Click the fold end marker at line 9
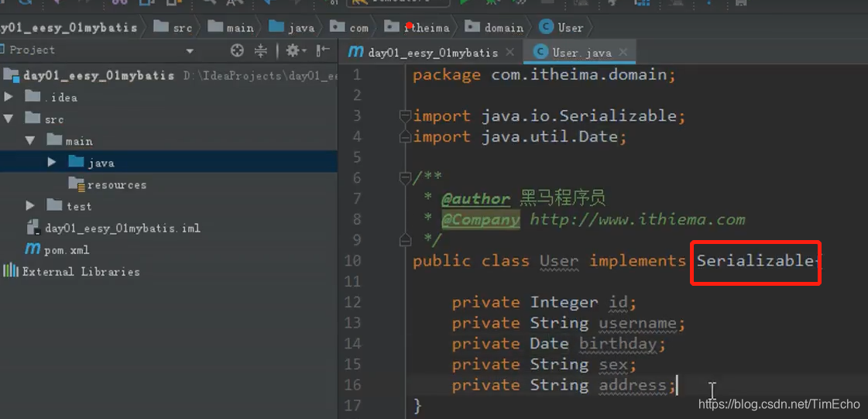This screenshot has height=419, width=868. click(x=405, y=239)
